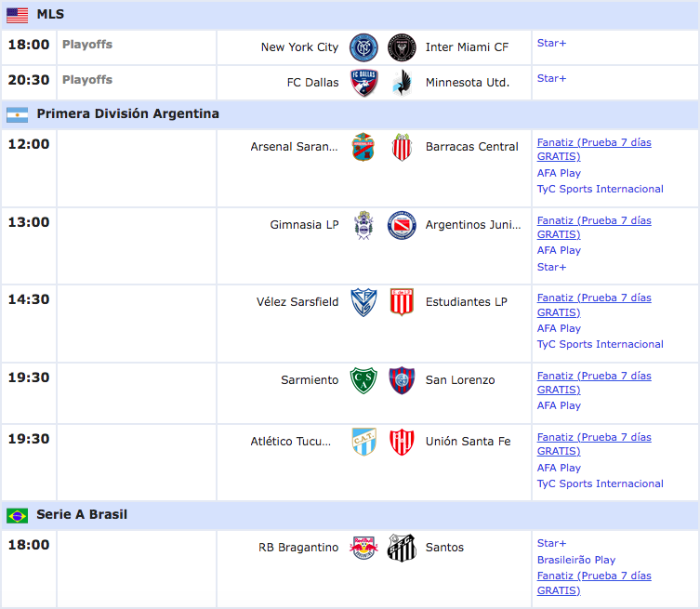The height and width of the screenshot is (609, 700).
Task: Open TyC Sports Internacional for Vélez match
Action: (x=600, y=344)
